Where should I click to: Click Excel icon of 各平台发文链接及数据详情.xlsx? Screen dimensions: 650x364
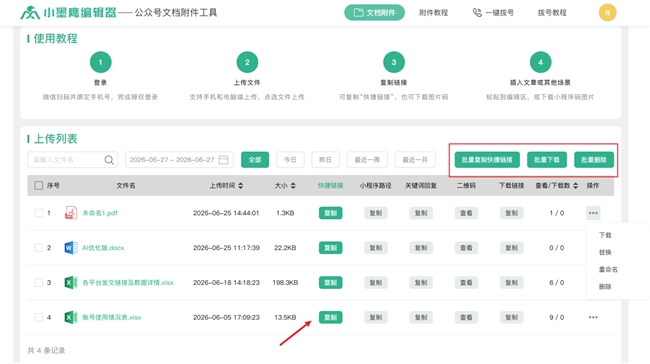click(71, 282)
